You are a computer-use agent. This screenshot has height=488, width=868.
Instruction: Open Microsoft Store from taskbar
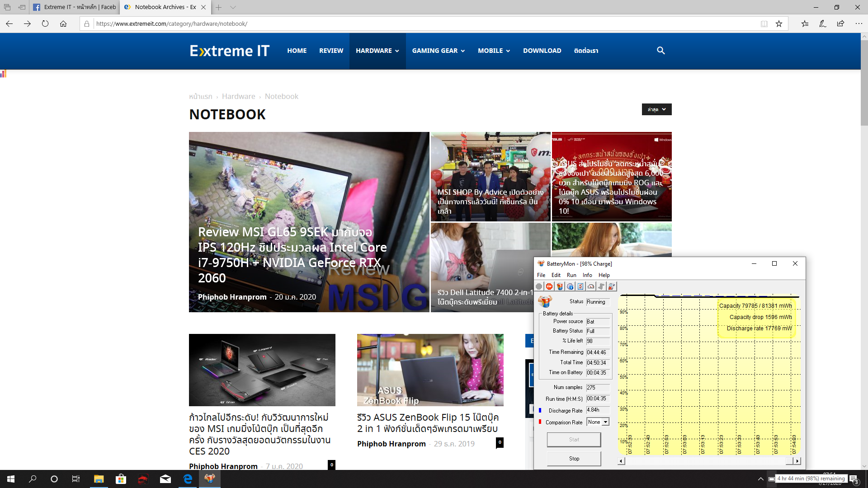(x=121, y=479)
